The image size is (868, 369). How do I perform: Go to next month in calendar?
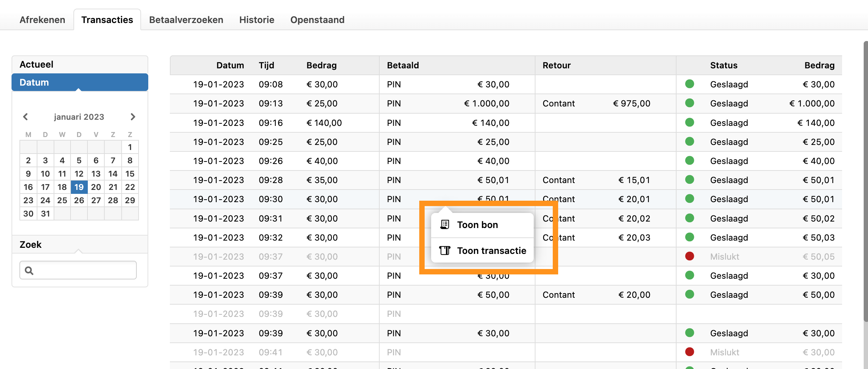pyautogui.click(x=133, y=117)
